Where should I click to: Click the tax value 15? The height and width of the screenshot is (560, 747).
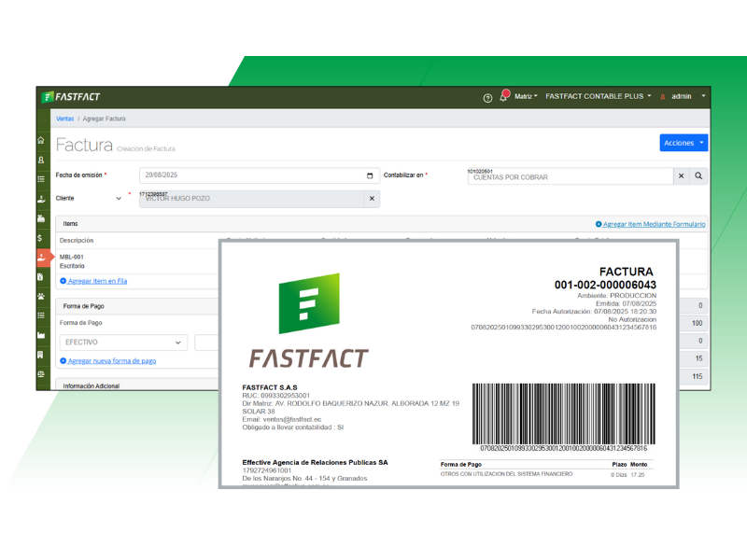[x=698, y=358]
